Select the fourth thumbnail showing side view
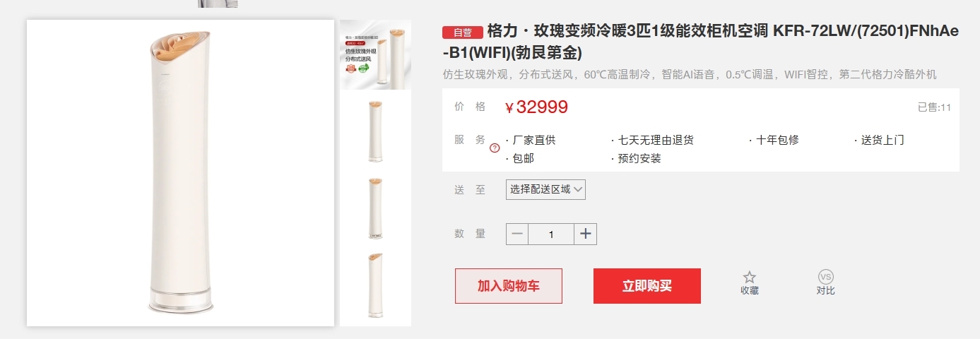 [375, 285]
